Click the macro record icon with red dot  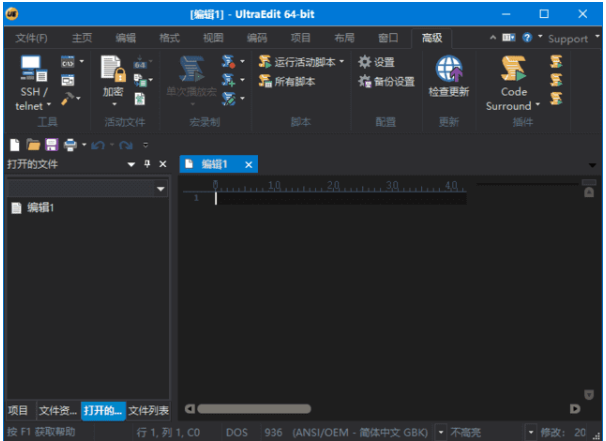(228, 62)
